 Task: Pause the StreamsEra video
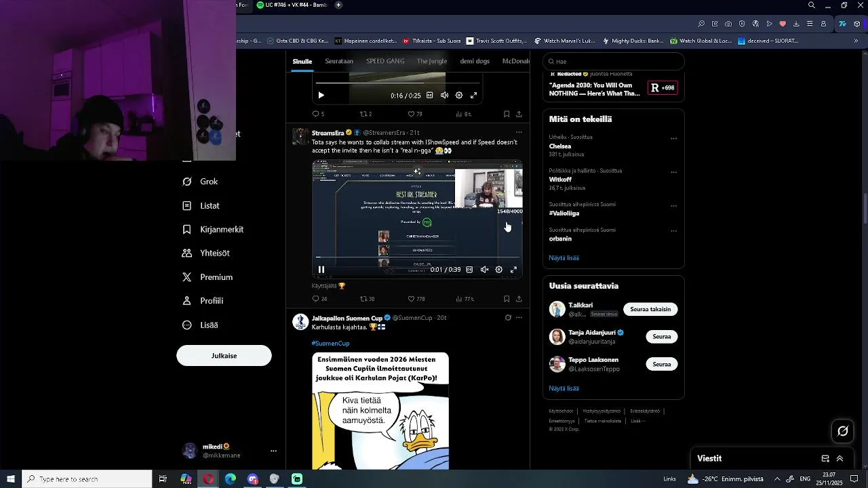tap(321, 270)
